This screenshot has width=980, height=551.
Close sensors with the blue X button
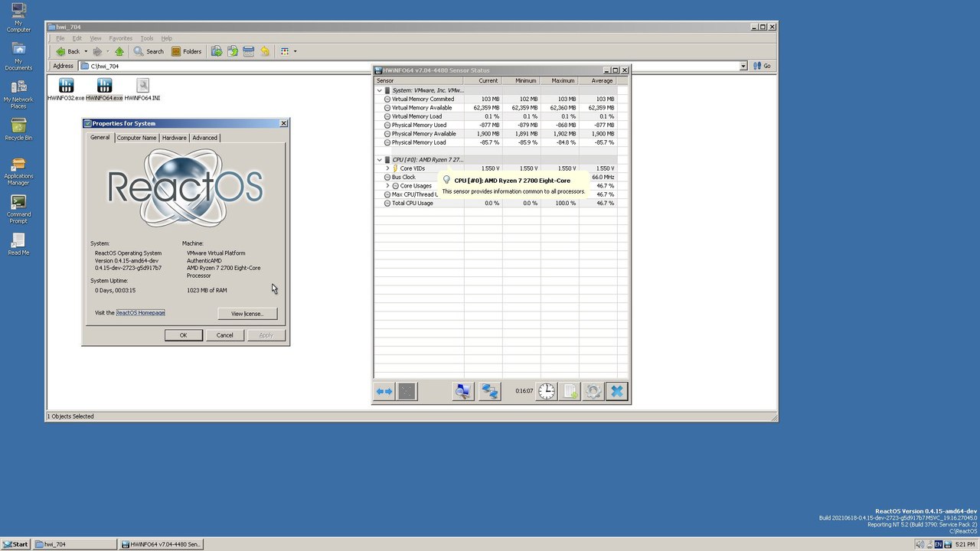point(616,391)
